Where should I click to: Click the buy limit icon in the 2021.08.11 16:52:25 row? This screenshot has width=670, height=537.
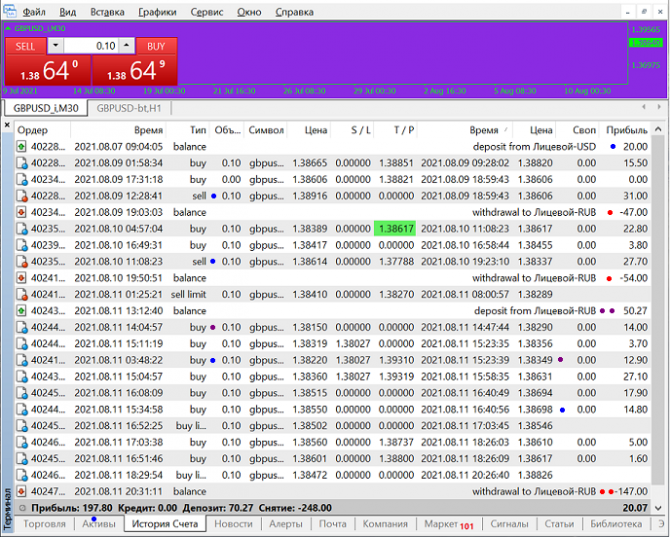click(x=21, y=426)
